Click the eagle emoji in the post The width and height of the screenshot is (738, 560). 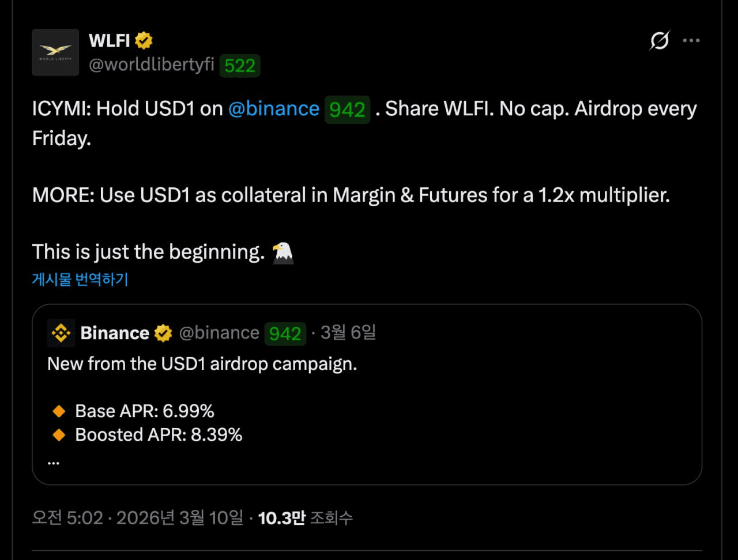(283, 252)
